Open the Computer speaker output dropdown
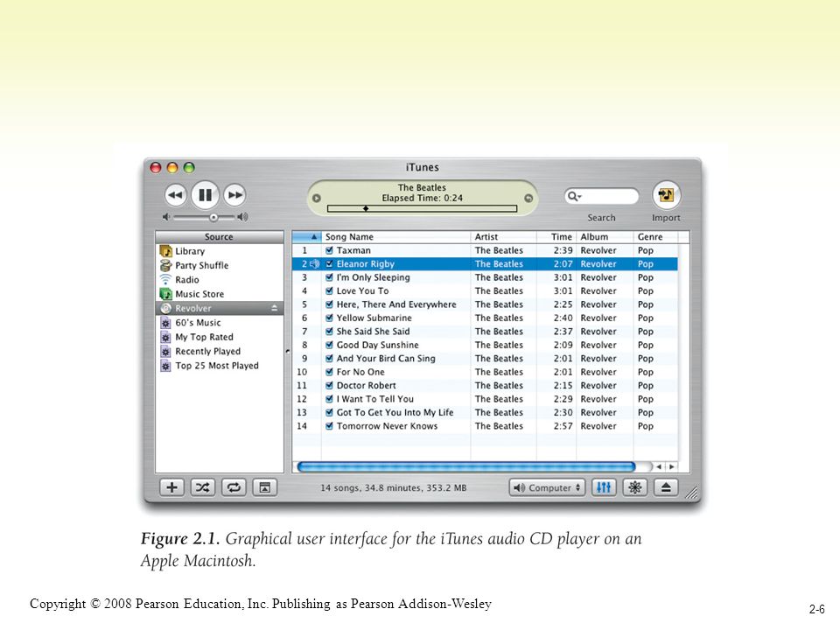Screen dimensions: 840x630 point(547,487)
